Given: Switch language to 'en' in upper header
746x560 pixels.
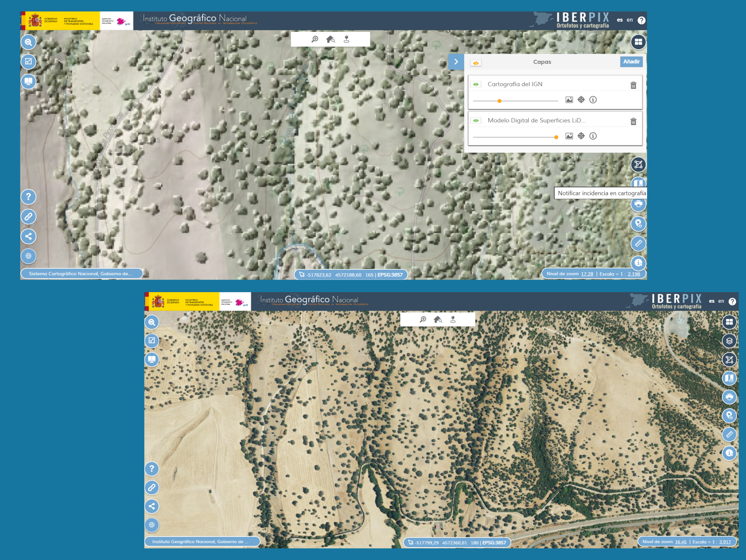Looking at the screenshot, I should coord(630,20).
